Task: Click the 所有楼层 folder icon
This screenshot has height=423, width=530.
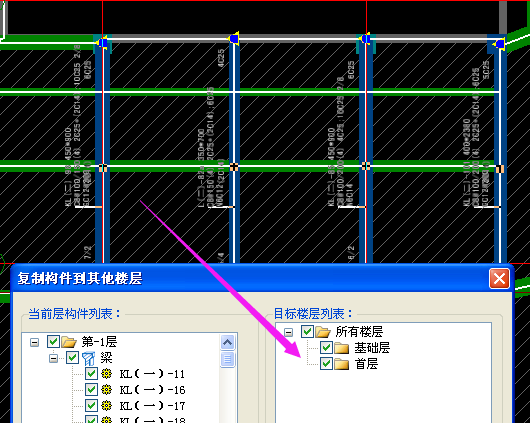Action: [323, 332]
